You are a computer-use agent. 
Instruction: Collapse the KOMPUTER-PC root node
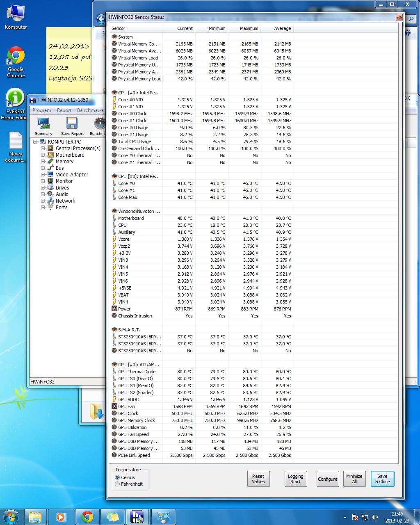(35, 142)
